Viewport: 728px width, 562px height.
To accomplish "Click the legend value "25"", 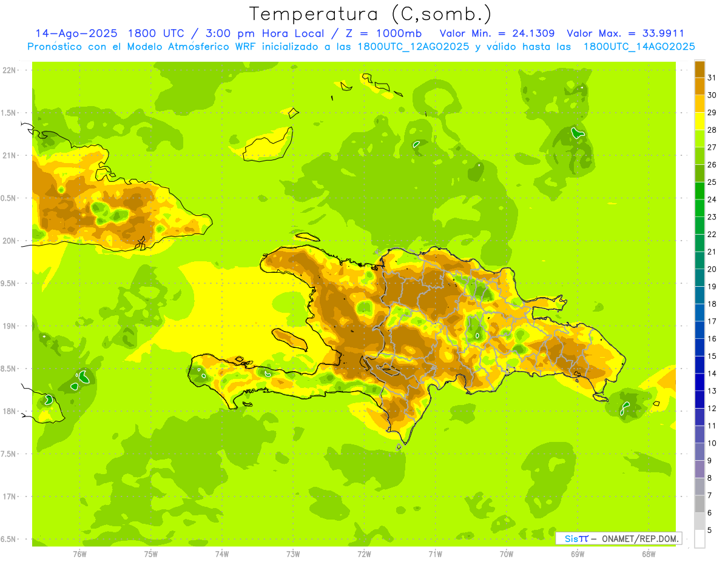I will point(712,182).
